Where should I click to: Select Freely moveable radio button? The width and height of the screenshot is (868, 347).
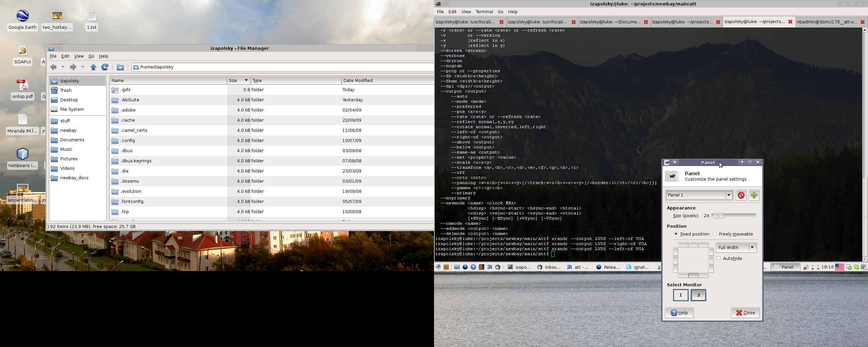[715, 234]
